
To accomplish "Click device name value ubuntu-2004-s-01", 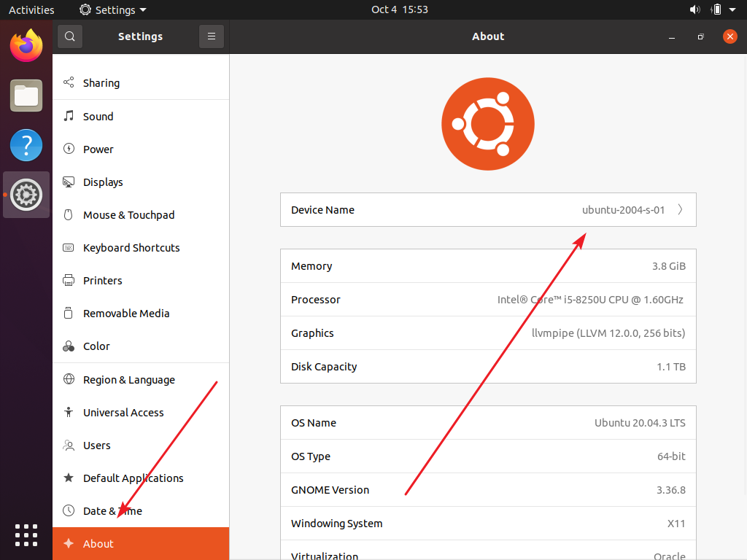I will point(623,210).
